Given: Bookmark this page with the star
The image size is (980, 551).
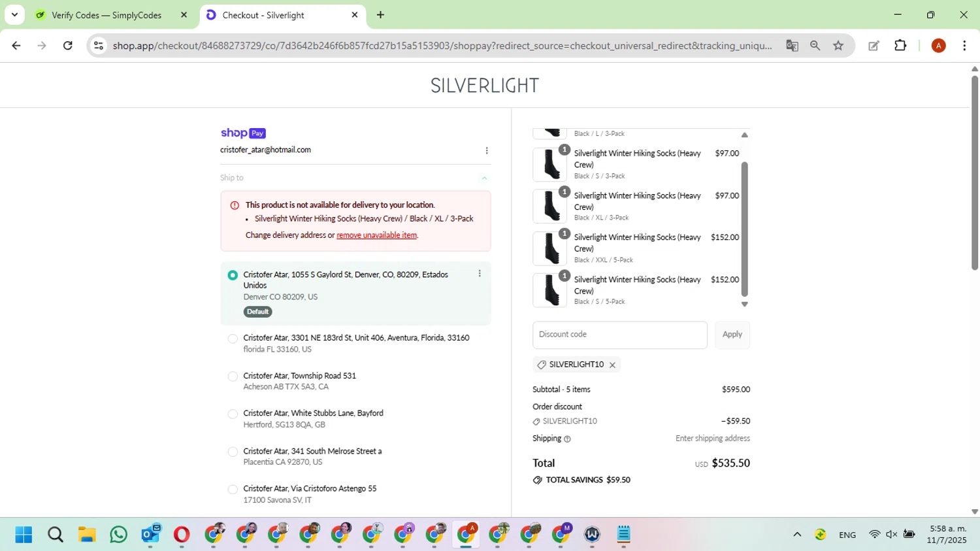Looking at the screenshot, I should [x=838, y=46].
